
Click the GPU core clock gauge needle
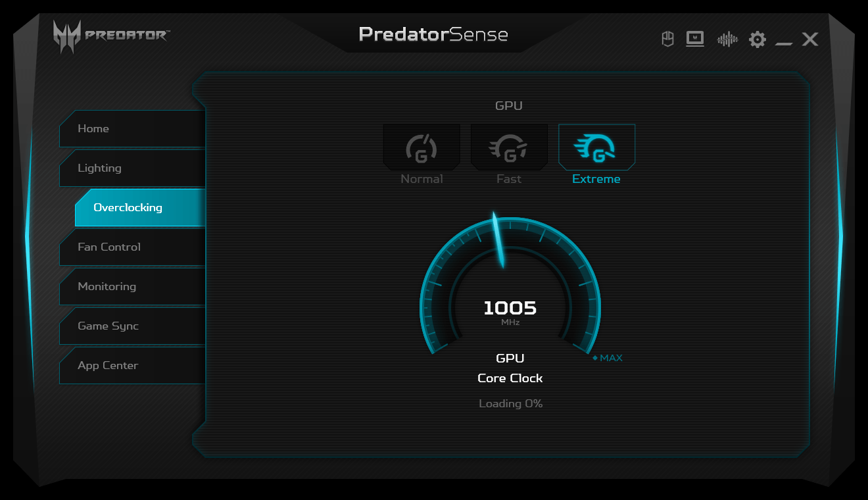click(498, 240)
